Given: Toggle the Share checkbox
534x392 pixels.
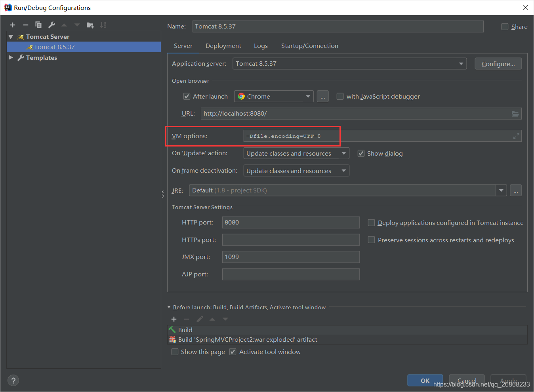Looking at the screenshot, I should [505, 27].
